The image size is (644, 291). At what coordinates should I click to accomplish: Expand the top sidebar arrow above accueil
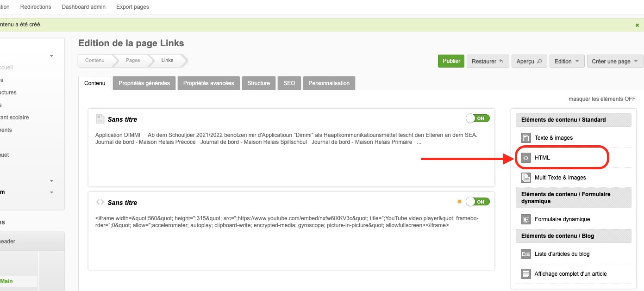point(51,56)
